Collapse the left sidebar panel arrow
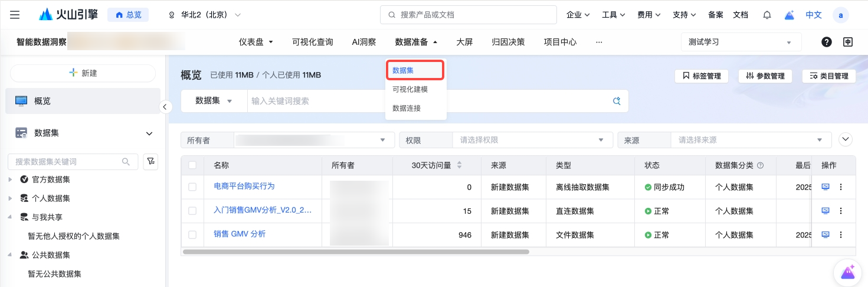868x287 pixels. pyautogui.click(x=166, y=107)
